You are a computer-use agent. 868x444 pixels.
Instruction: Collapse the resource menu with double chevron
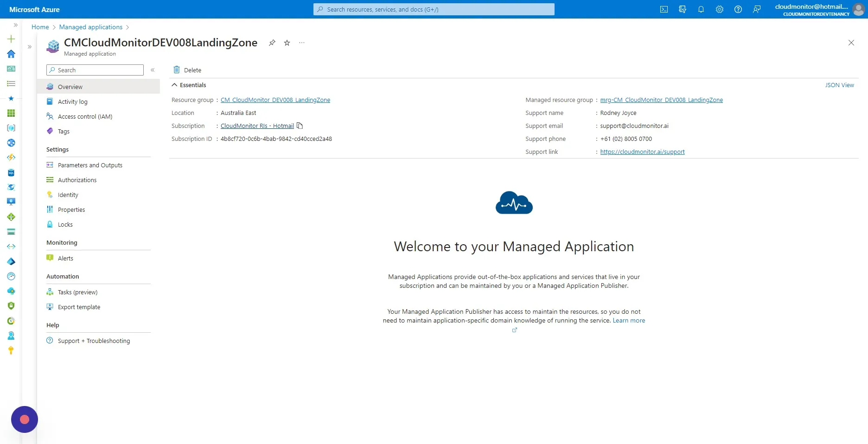point(153,70)
